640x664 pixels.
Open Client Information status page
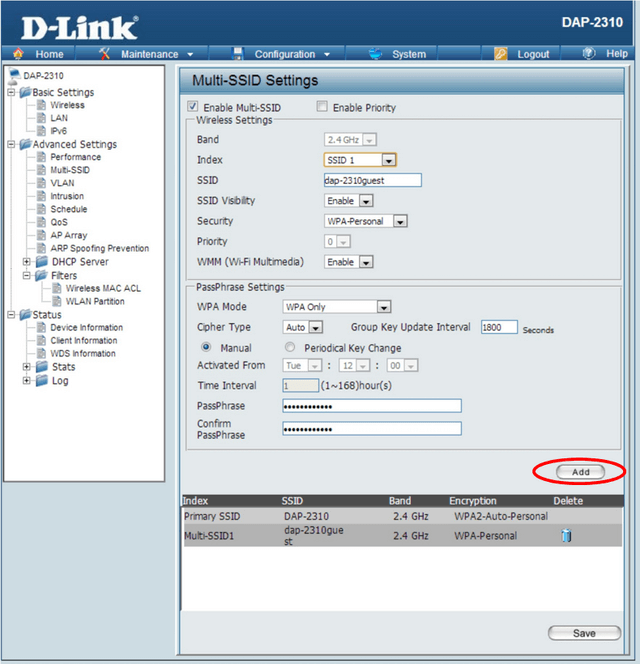pos(84,340)
